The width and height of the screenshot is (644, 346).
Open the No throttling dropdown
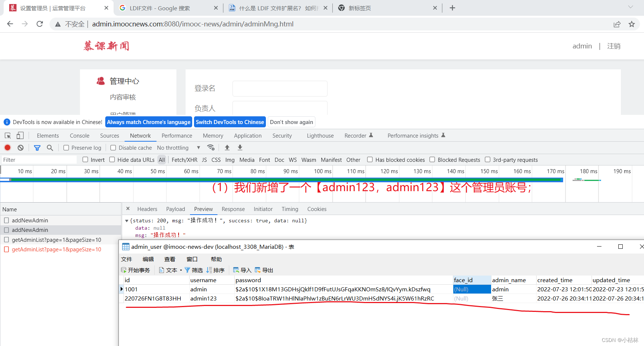coord(179,147)
